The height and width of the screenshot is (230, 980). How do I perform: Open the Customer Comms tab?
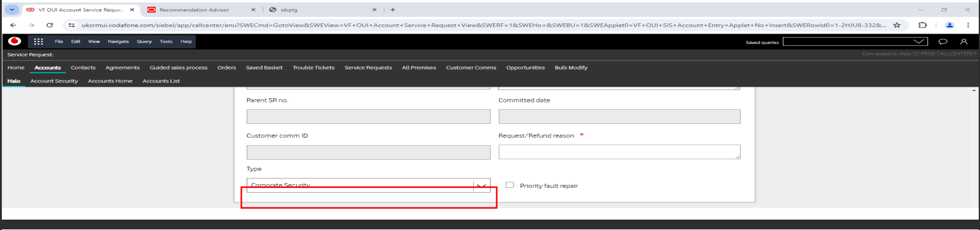(x=471, y=68)
